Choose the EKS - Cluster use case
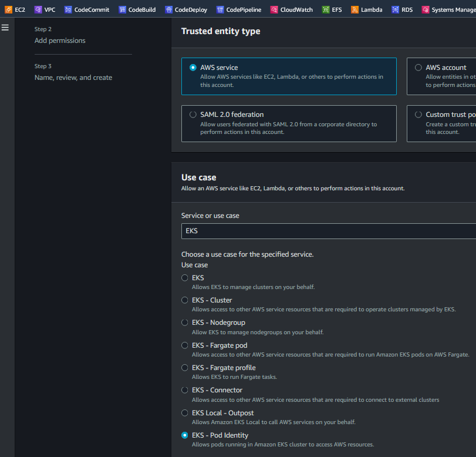Image resolution: width=476 pixels, height=457 pixels. (x=184, y=300)
